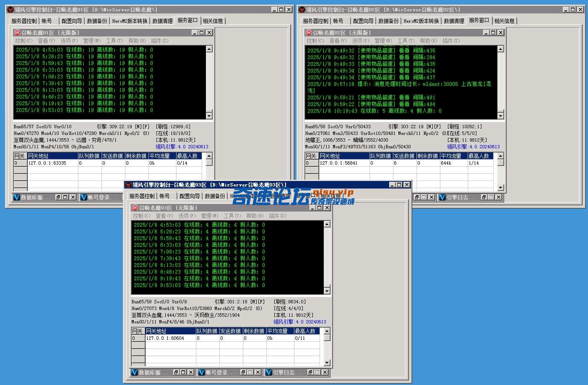Click the 翎风引擎:4.0 20240613 link in 02区
This screenshot has width=588, height=385.
(473, 147)
